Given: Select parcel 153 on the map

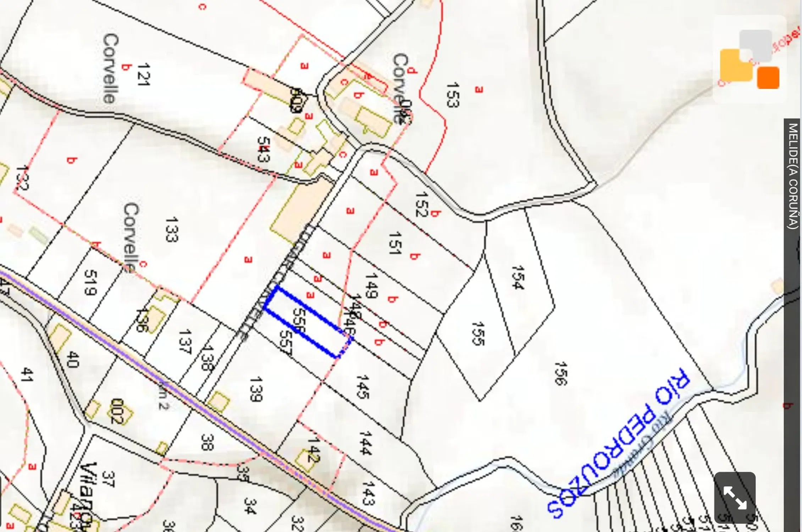Looking at the screenshot, I should 453,95.
